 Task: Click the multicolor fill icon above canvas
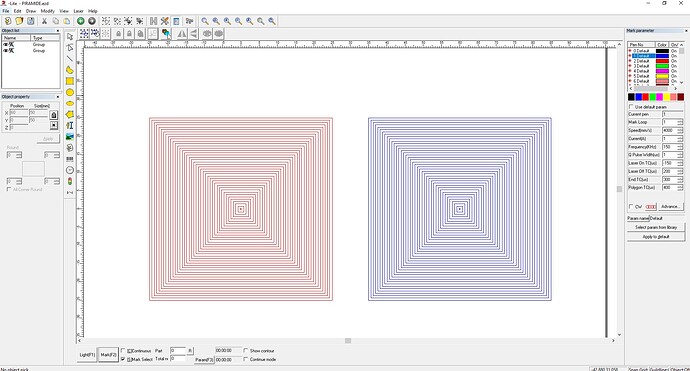[165, 33]
